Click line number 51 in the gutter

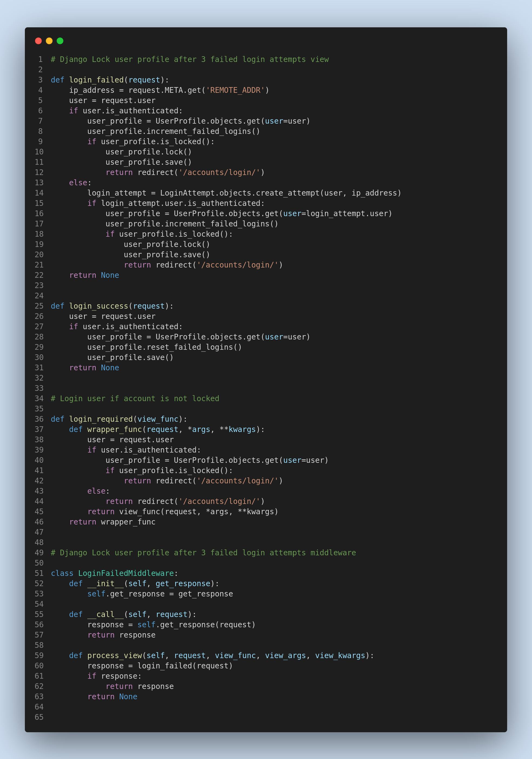point(39,573)
